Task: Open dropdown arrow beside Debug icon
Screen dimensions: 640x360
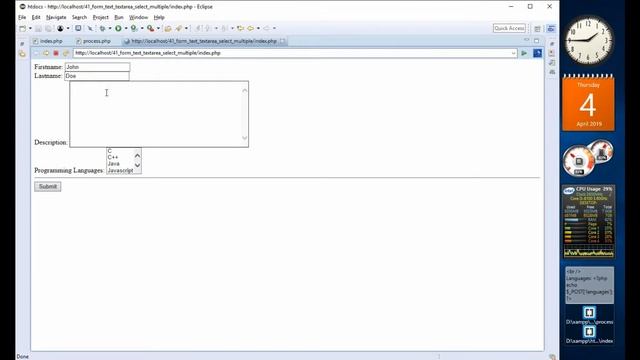Action: click(110, 29)
